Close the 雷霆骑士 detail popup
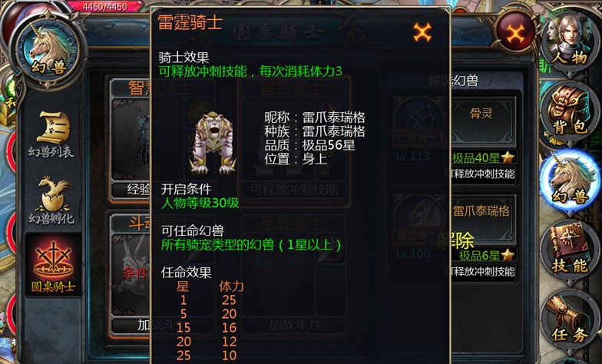The image size is (602, 364). pos(422,32)
